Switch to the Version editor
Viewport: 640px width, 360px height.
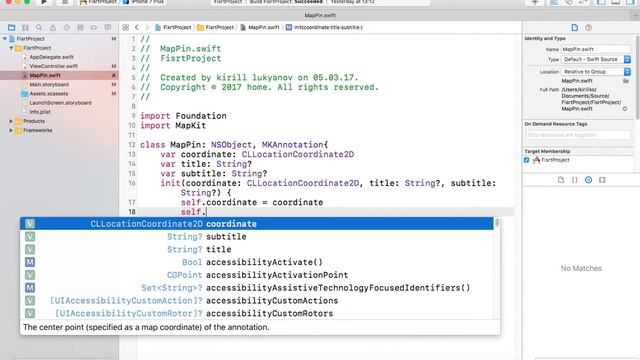[582, 2]
